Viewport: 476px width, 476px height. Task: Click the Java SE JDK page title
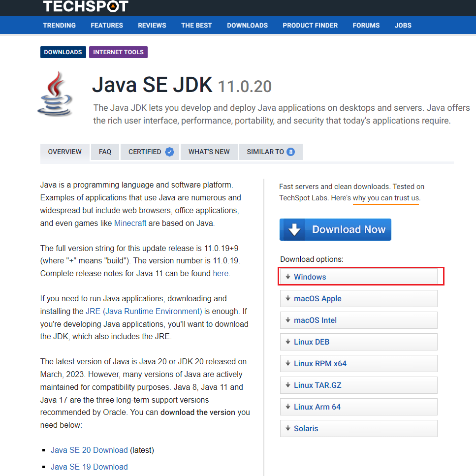[x=152, y=85]
